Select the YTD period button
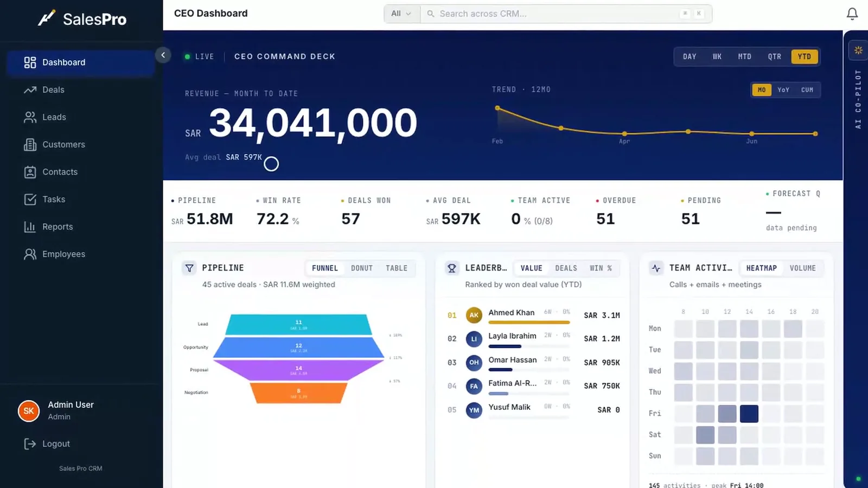868x488 pixels. [805, 56]
